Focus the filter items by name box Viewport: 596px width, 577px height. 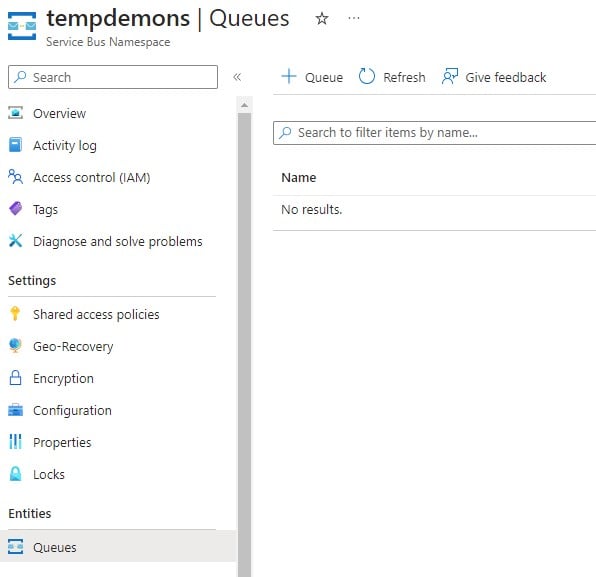[x=434, y=133]
